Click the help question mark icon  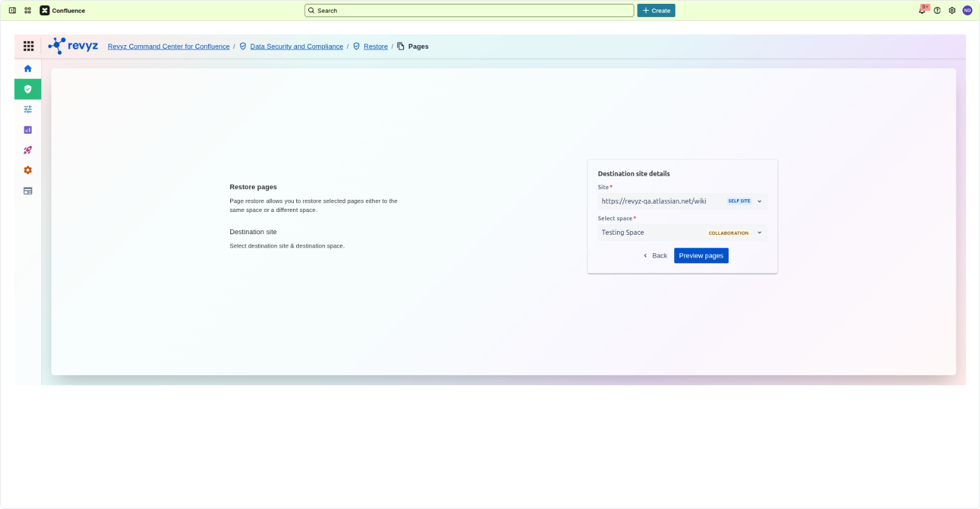pyautogui.click(x=937, y=11)
